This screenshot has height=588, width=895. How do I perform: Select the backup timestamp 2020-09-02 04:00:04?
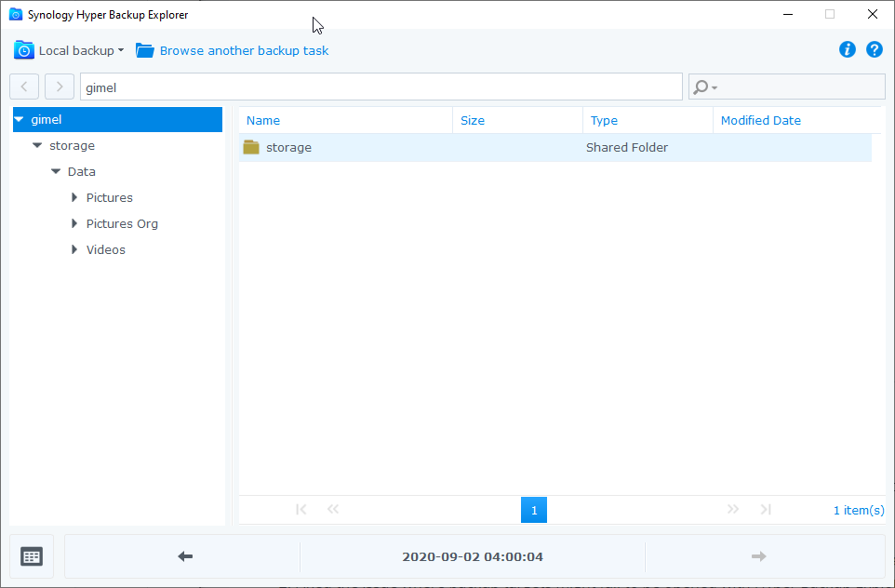click(x=473, y=556)
